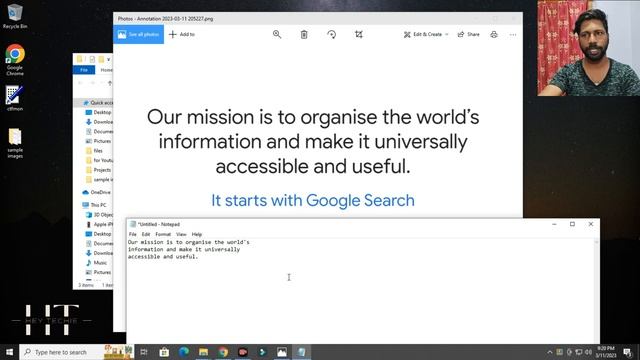Open Microsoft Edge from taskbar
The image size is (640, 360).
coord(184,352)
